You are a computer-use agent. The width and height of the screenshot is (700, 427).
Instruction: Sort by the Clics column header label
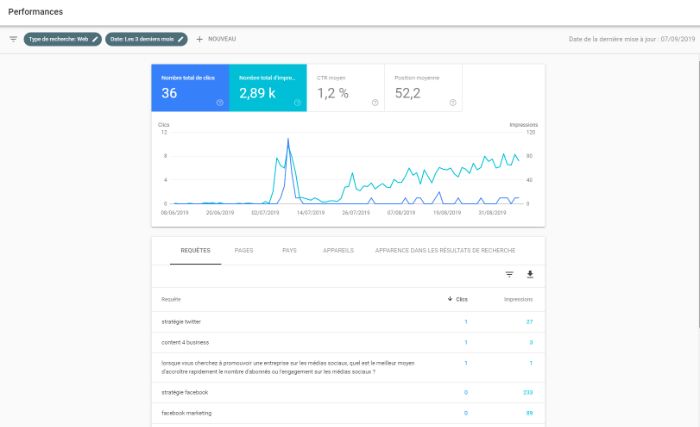pyautogui.click(x=462, y=299)
